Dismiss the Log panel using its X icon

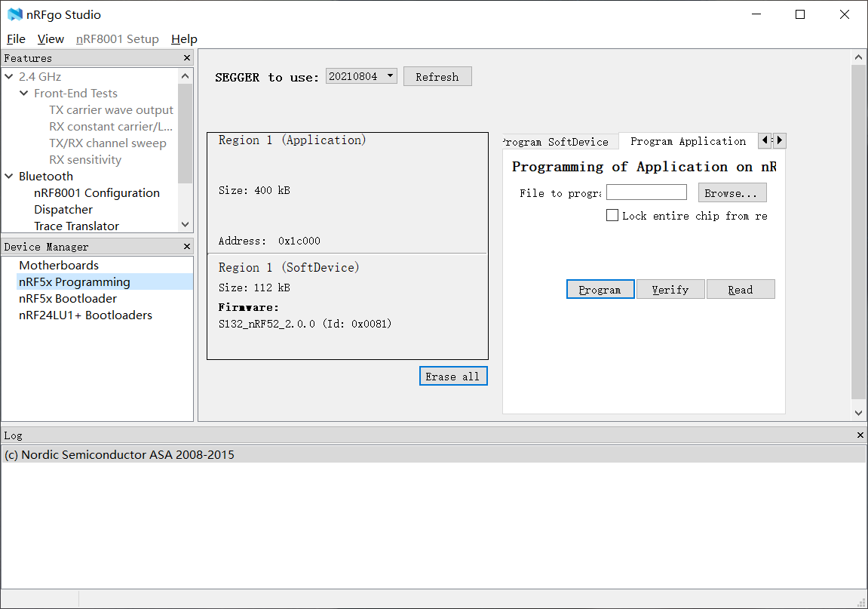point(860,435)
